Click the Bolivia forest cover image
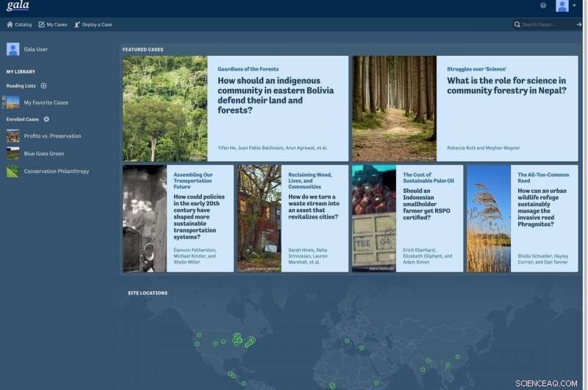This screenshot has height=390, width=588. [165, 108]
